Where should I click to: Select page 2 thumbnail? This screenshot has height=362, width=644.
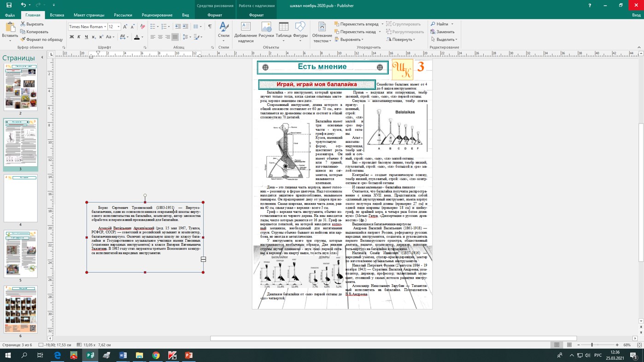click(21, 87)
